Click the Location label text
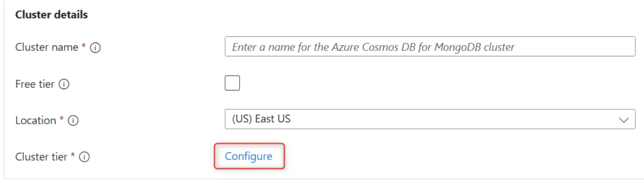Image resolution: width=644 pixels, height=183 pixels. click(x=35, y=120)
